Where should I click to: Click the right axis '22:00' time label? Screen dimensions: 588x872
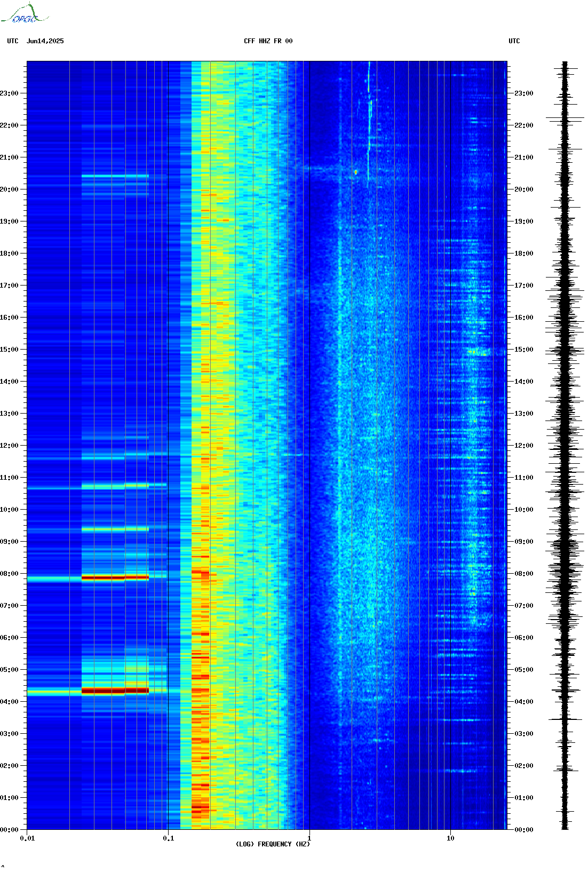(x=524, y=125)
